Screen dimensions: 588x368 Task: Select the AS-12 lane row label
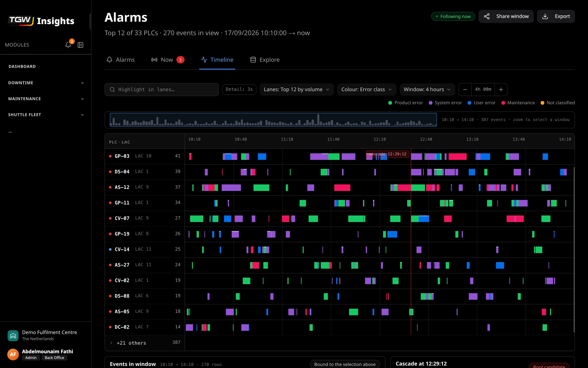point(145,187)
